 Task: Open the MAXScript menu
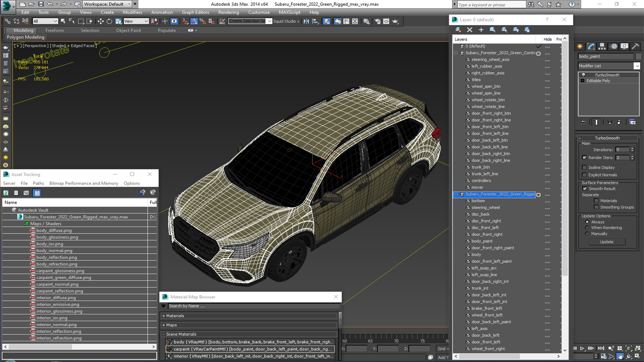click(x=289, y=12)
